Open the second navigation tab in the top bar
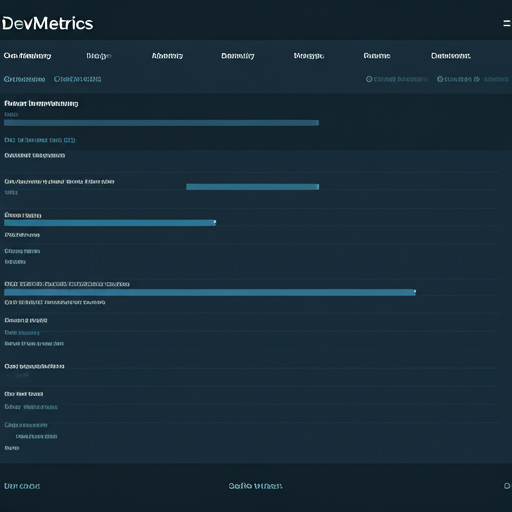Viewport: 512px width, 512px height. (99, 56)
